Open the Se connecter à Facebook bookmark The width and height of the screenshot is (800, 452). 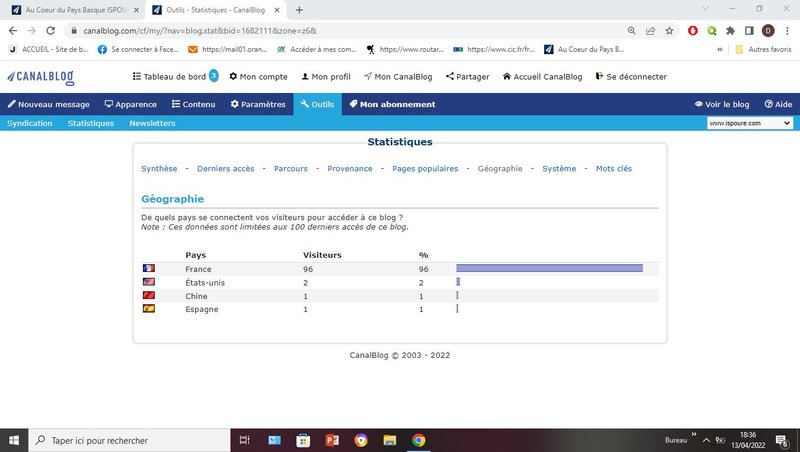pyautogui.click(x=138, y=49)
